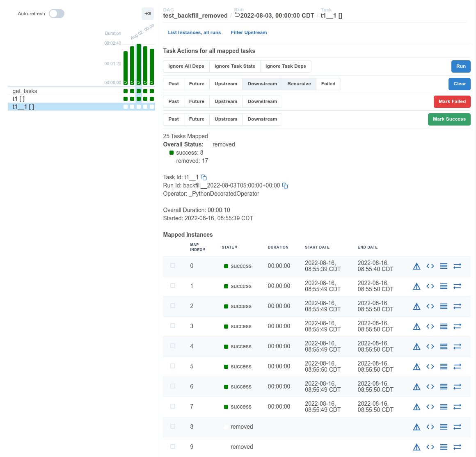Image resolution: width=476 pixels, height=457 pixels.
Task: Enable the Failed option in Clear row
Action: coord(328,84)
